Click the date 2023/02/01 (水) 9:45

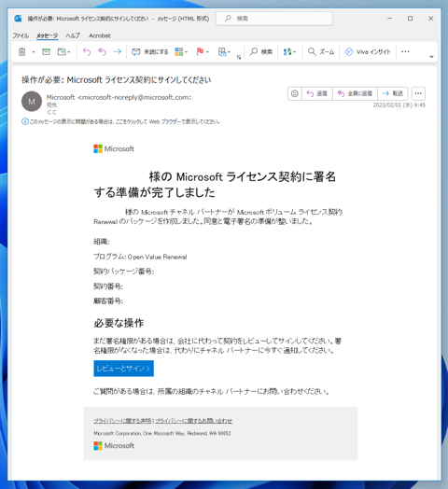point(399,105)
